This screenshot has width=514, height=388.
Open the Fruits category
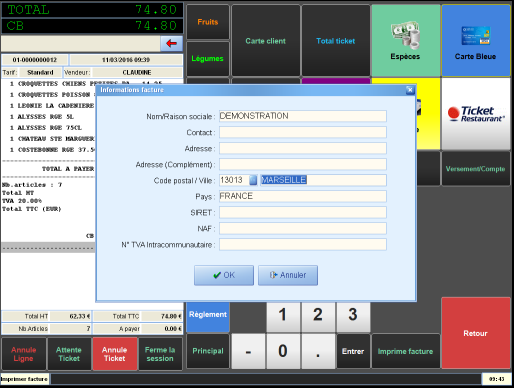208,22
